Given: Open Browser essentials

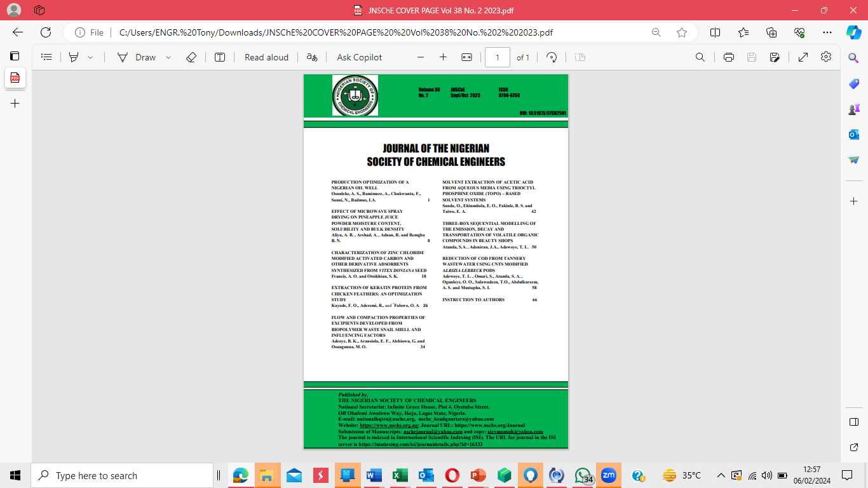Looking at the screenshot, I should pos(799,32).
